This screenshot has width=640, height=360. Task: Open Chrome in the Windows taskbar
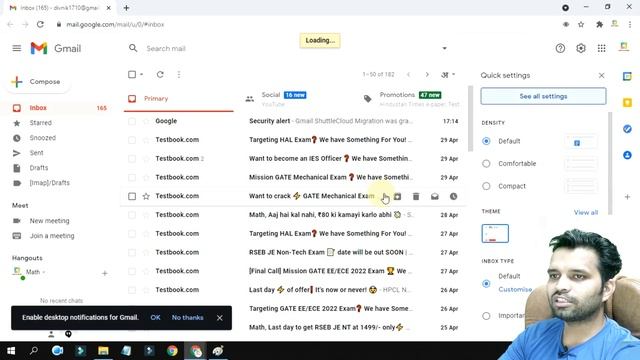(x=172, y=351)
